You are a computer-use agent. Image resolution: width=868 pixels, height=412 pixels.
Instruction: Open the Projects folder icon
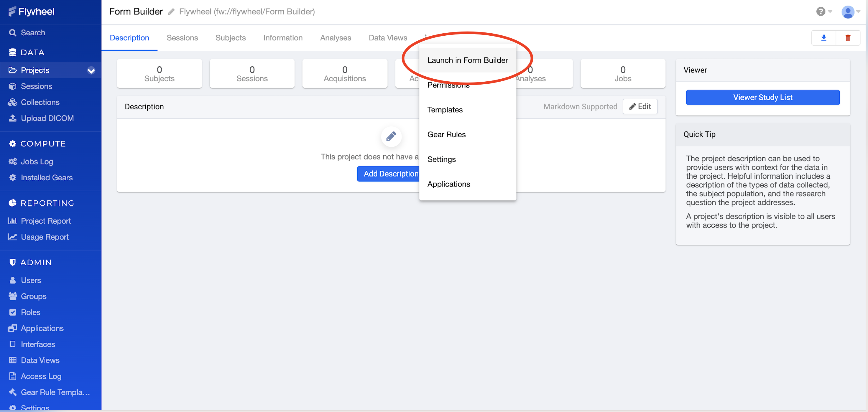[12, 70]
